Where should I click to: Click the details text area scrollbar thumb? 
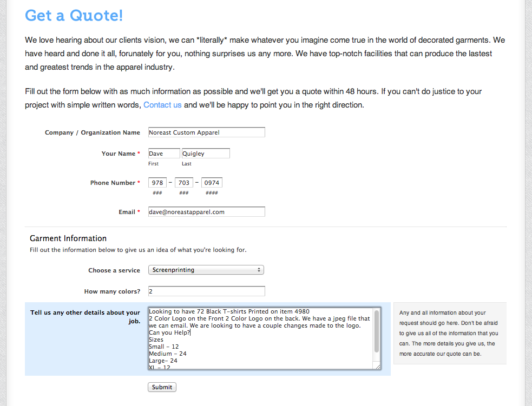pyautogui.click(x=377, y=332)
